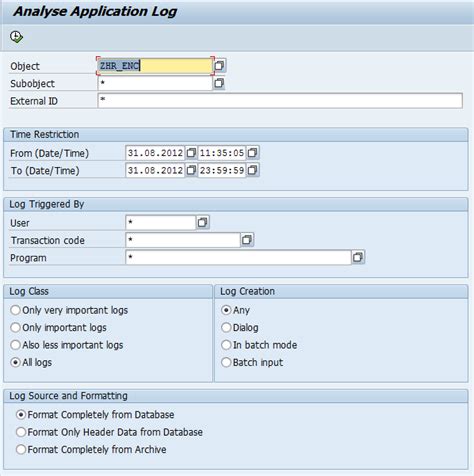Click the Analyse Application Log title

(95, 12)
